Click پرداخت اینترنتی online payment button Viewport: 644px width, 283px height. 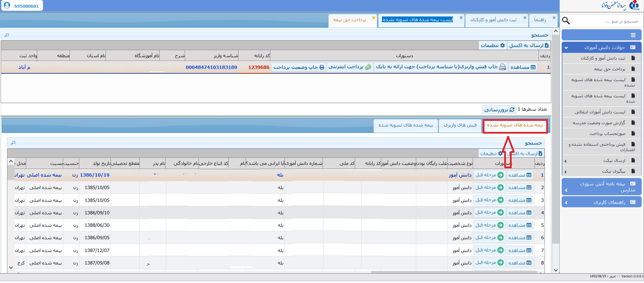pos(350,67)
